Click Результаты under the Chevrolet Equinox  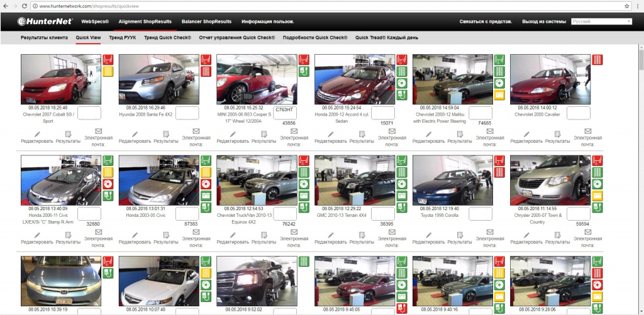264,242
